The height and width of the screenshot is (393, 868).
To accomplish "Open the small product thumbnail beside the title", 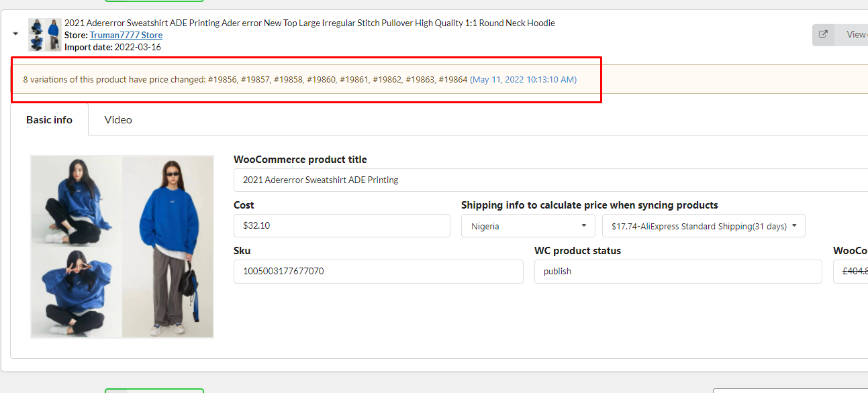I will click(45, 34).
